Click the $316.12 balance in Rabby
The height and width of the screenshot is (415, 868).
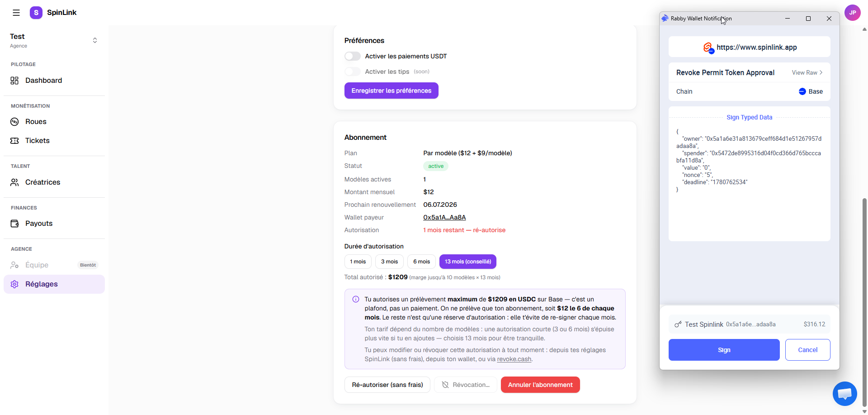[x=814, y=324]
